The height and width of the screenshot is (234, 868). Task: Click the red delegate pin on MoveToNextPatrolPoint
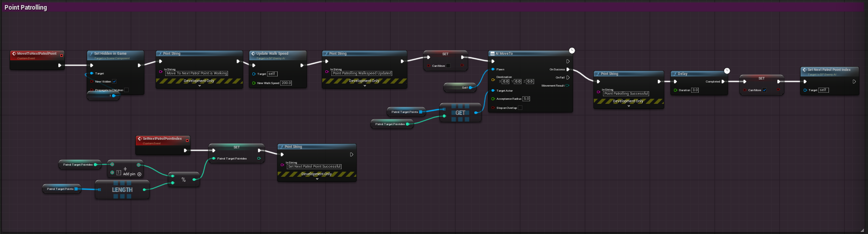point(61,55)
